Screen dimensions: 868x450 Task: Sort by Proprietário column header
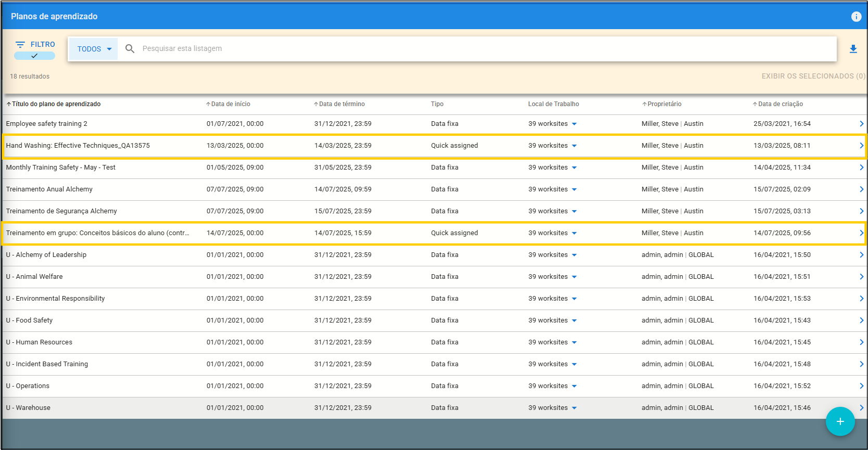click(x=664, y=104)
